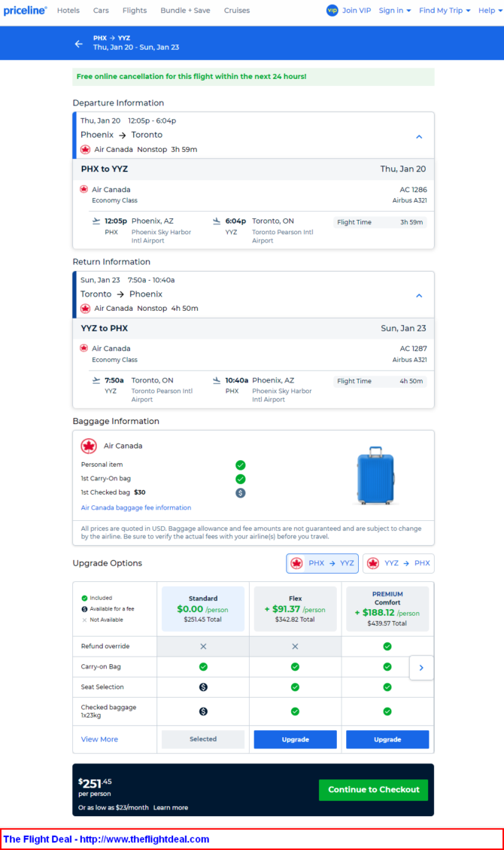Click the Priceline logo
Image resolution: width=504 pixels, height=850 pixels.
tap(25, 11)
